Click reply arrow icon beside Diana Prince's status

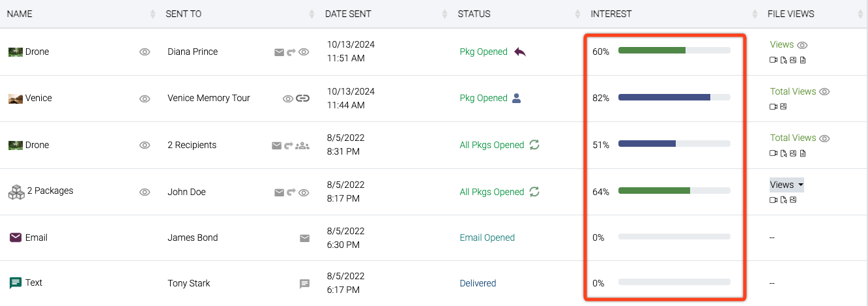click(x=520, y=52)
